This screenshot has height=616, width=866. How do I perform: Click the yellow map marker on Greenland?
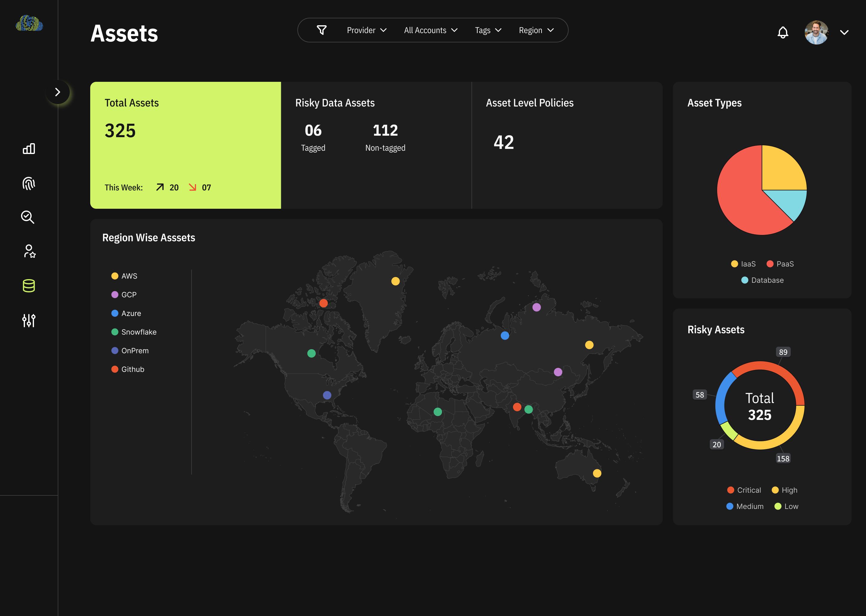pos(395,281)
